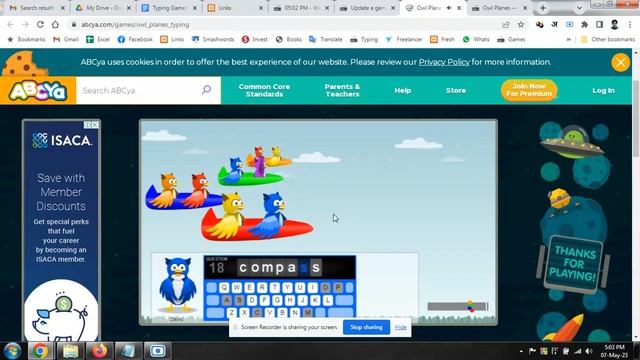
Task: Open the extensions puzzle icon
Action: point(584,24)
